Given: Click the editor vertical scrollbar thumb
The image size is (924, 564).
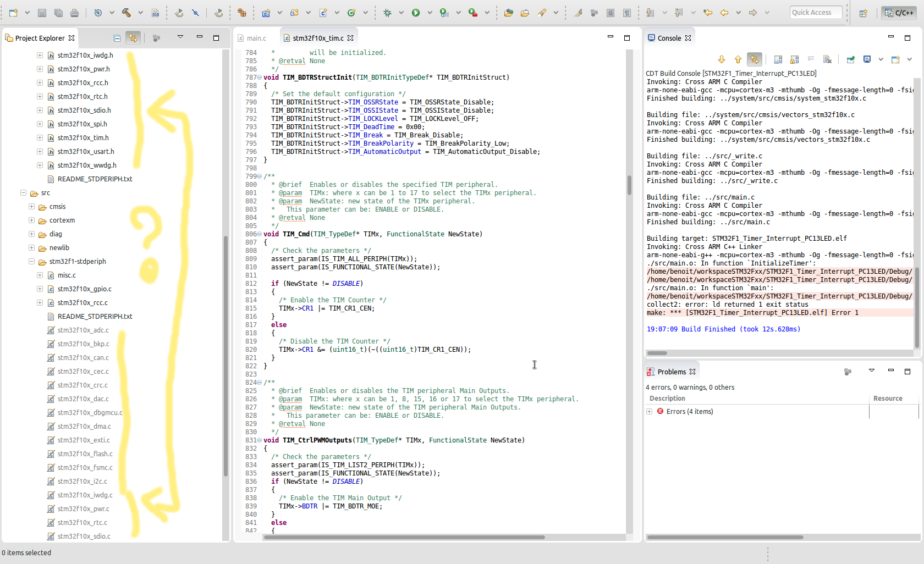Looking at the screenshot, I should 629,185.
